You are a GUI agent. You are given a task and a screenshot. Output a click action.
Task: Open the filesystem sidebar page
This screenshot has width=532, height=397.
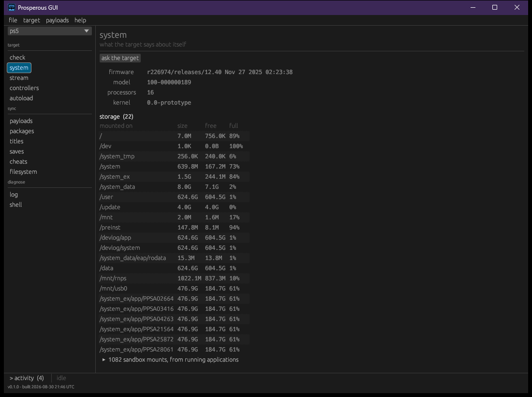click(x=23, y=172)
